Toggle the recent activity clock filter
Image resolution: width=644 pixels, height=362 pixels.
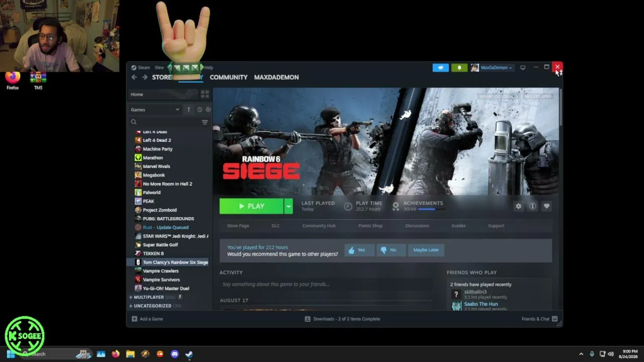point(200,110)
